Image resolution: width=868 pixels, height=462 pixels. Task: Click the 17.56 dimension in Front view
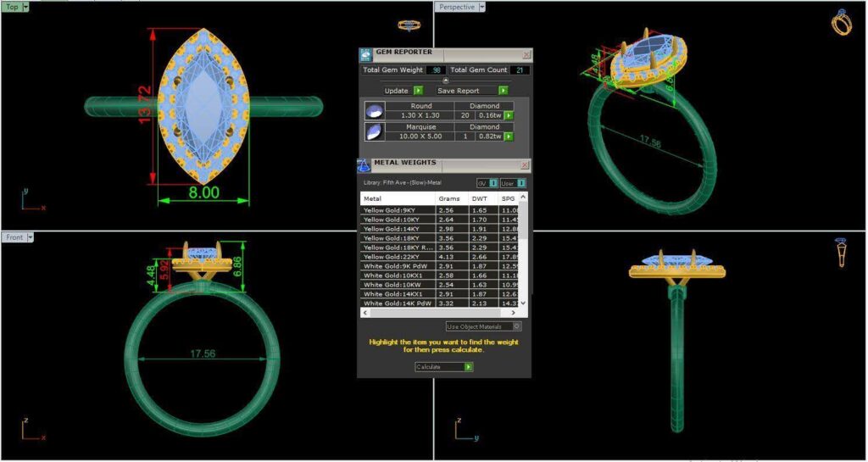tap(203, 353)
